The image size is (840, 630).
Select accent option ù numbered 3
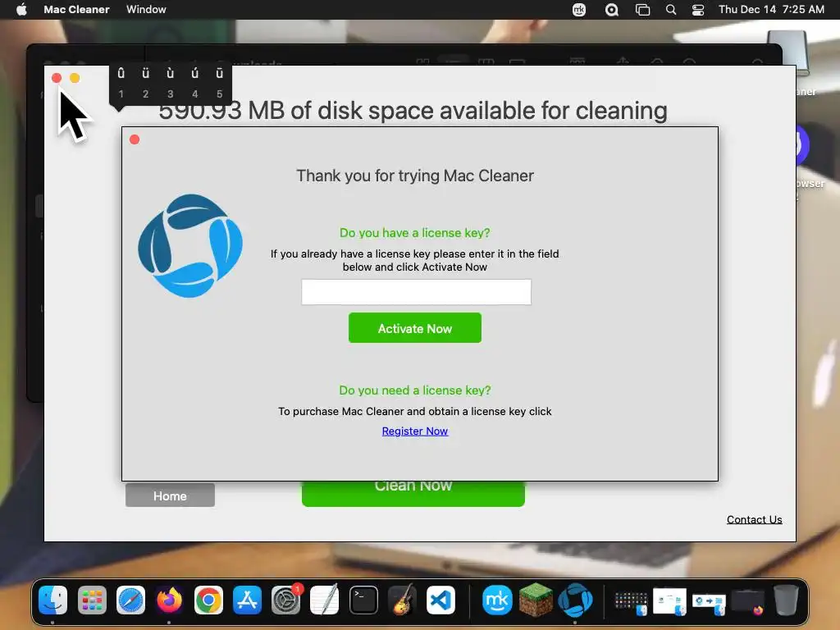pyautogui.click(x=171, y=83)
